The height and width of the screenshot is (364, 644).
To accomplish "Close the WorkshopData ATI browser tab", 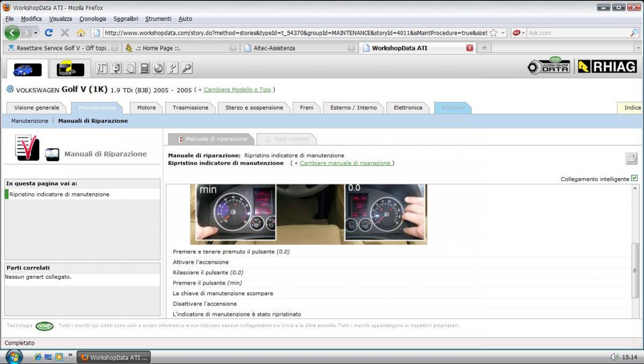I will 470,48.
